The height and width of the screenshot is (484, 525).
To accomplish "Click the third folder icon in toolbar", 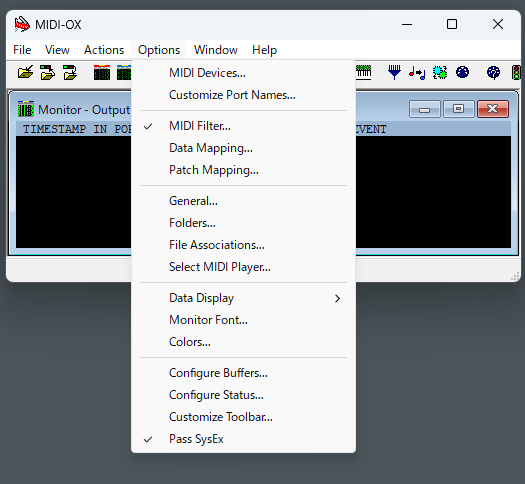I will pyautogui.click(x=70, y=72).
